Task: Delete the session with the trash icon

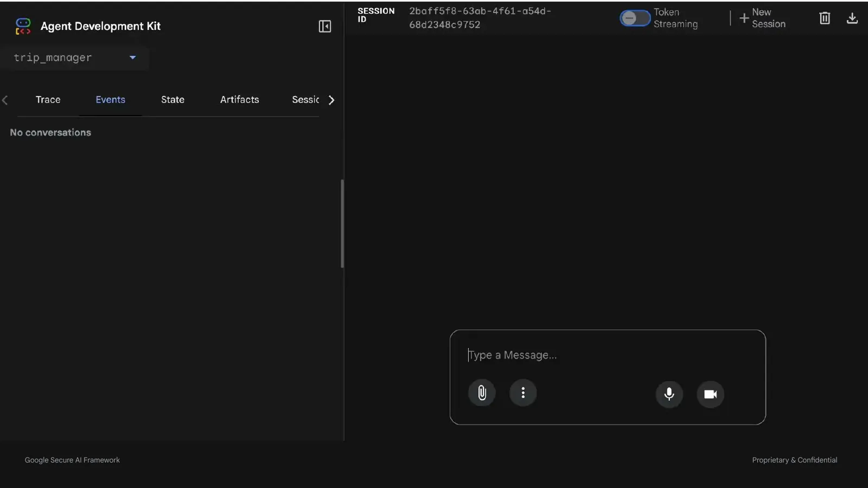Action: (x=825, y=18)
